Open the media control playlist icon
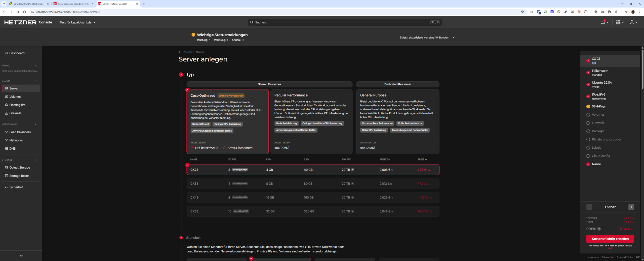The image size is (644, 261). [x=626, y=12]
